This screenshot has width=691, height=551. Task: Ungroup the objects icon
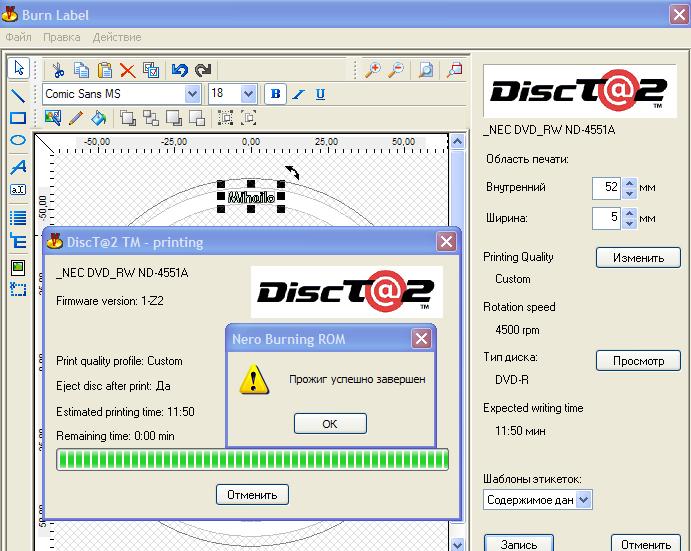249,118
